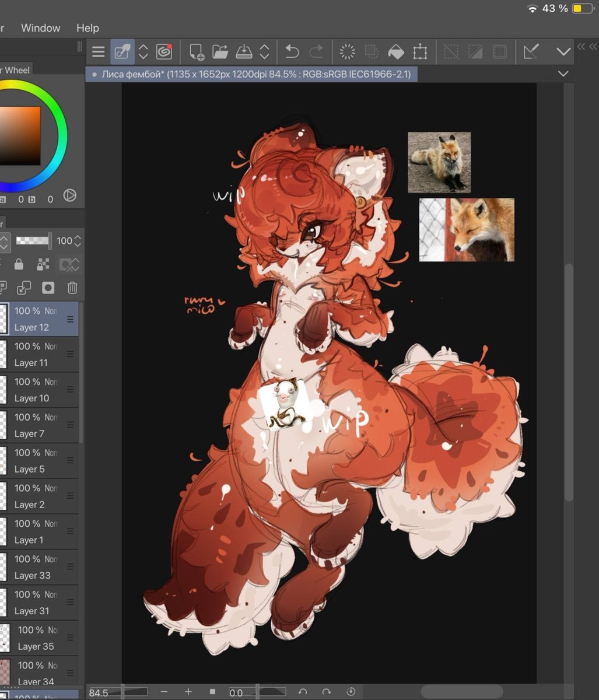Click the canvas horizontal scrollbar
The height and width of the screenshot is (700, 599).
pyautogui.click(x=461, y=691)
